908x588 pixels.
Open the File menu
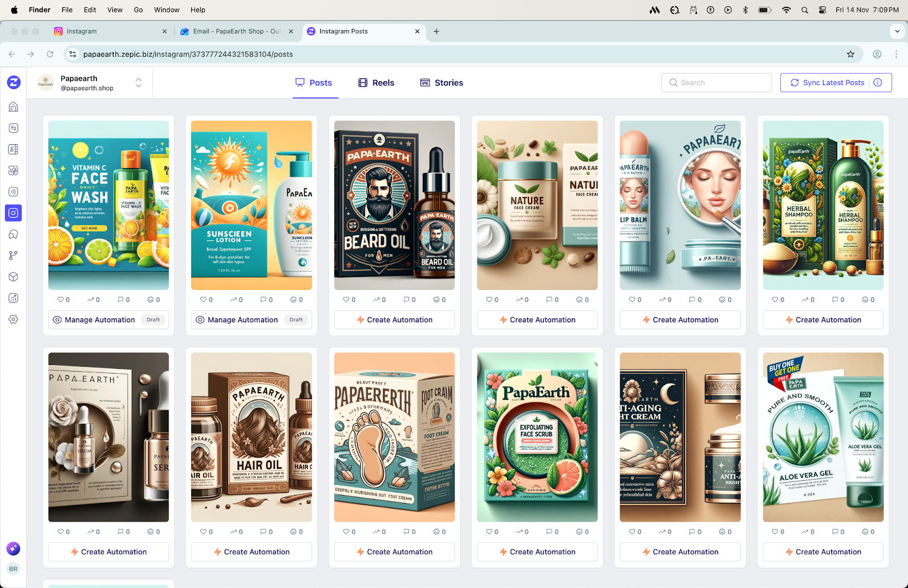click(x=67, y=10)
